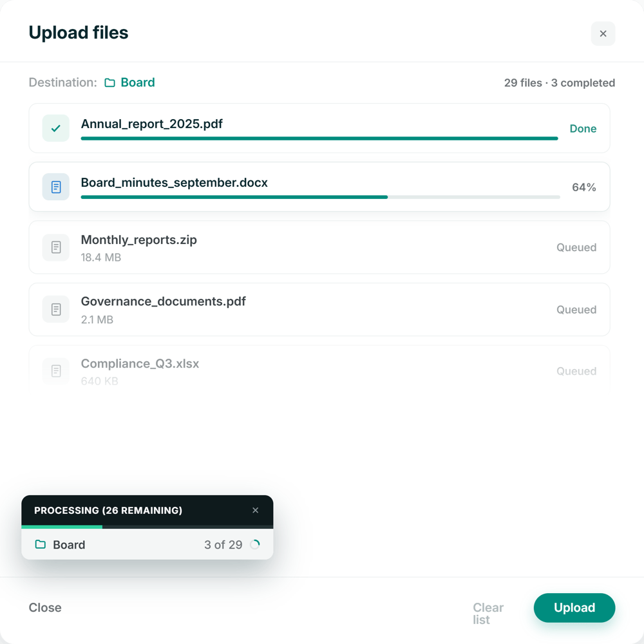
Task: Click the Board_minutes_september.docx upload progress bar
Action: point(320,197)
